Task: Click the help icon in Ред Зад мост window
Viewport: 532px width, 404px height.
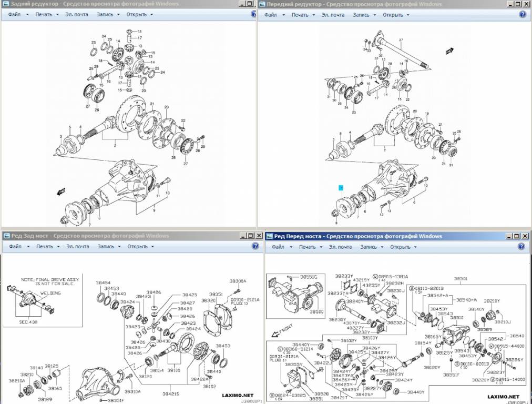Action: [255, 246]
